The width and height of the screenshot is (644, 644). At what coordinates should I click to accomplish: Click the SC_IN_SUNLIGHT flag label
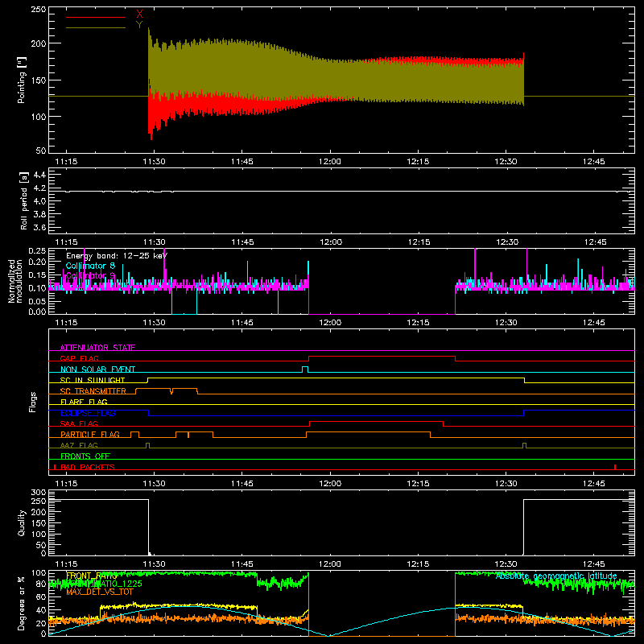(x=93, y=380)
